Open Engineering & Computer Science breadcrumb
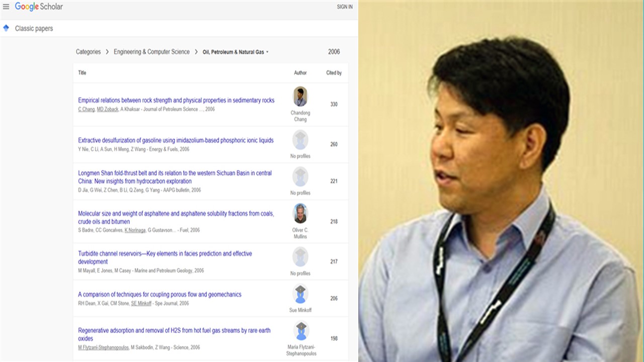This screenshot has height=362, width=644. (x=151, y=52)
